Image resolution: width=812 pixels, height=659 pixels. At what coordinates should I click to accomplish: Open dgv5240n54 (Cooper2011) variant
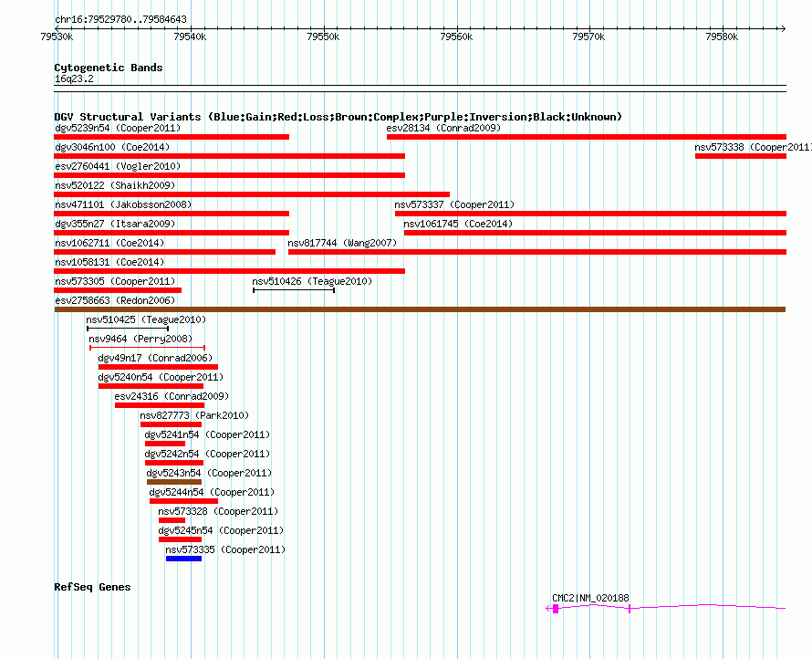pos(161,377)
